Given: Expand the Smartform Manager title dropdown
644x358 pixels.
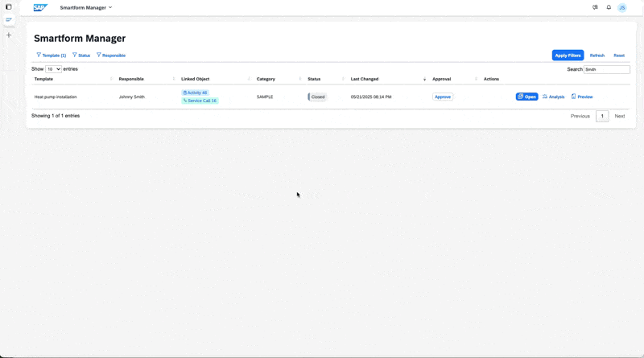Looking at the screenshot, I should (86, 8).
